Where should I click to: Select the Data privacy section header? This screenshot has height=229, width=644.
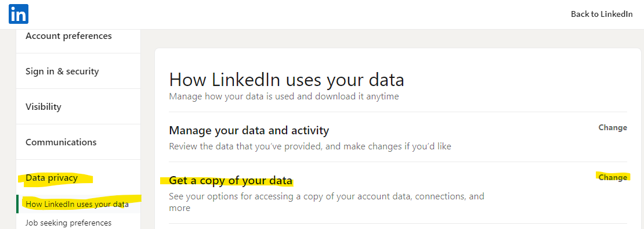point(52,178)
